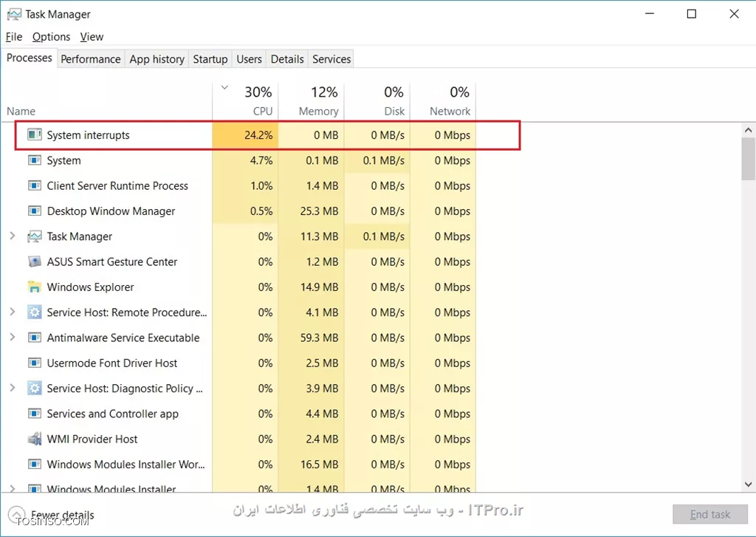Click the Task Manager process row icon

click(34, 236)
